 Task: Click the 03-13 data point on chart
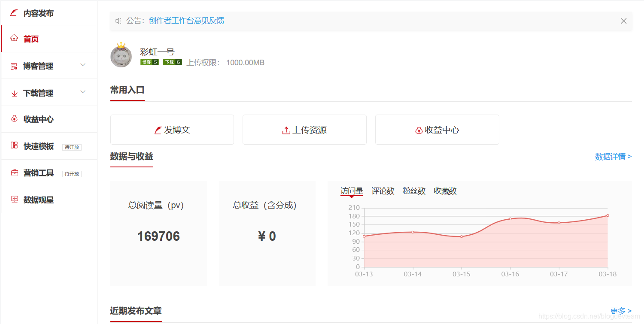364,236
